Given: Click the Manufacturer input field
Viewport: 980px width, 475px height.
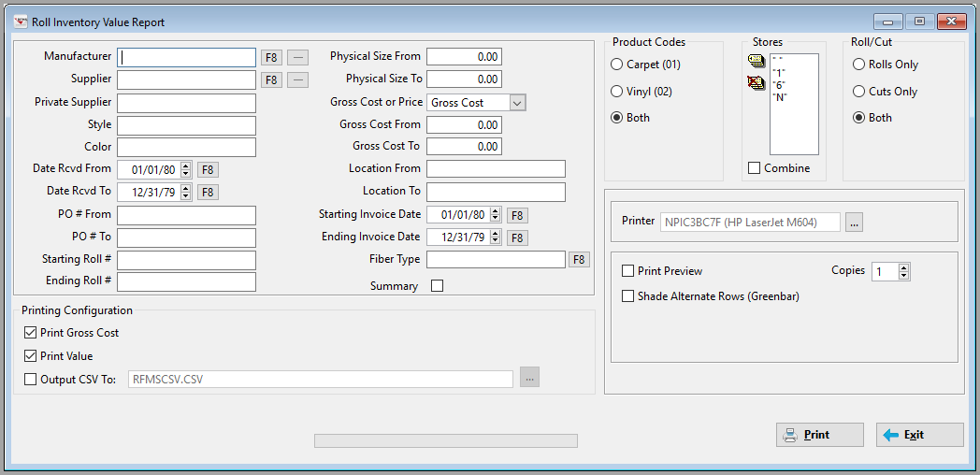Looking at the screenshot, I should [x=186, y=57].
